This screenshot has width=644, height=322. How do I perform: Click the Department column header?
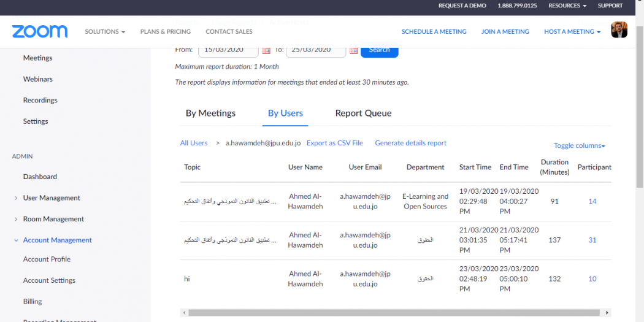click(426, 167)
